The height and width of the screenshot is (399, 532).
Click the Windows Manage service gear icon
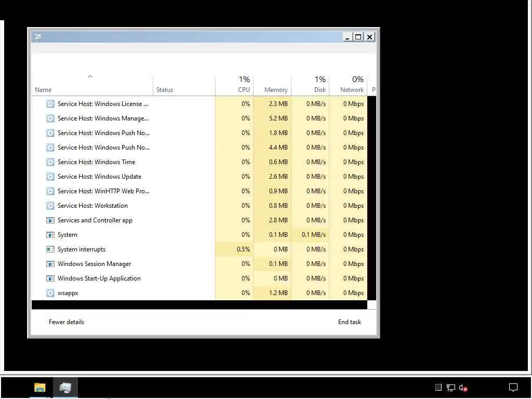(x=50, y=118)
